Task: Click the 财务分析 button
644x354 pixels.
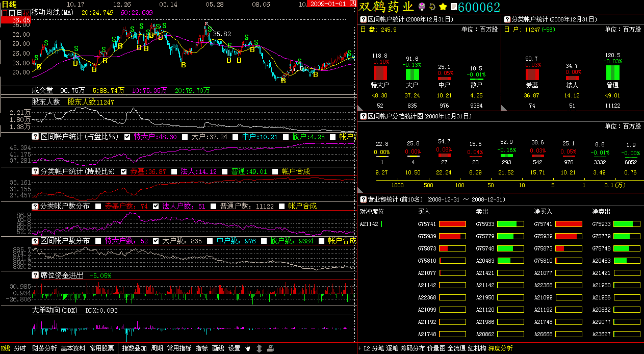Action: pos(44,348)
